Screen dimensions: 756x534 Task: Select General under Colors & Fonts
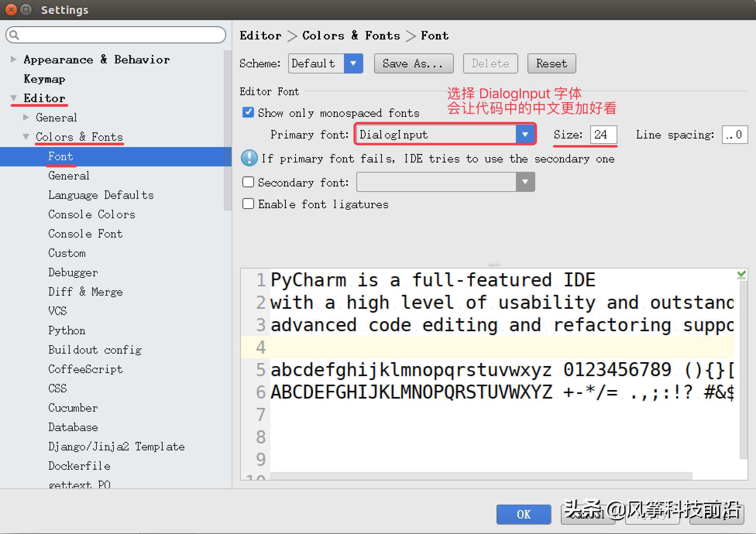(x=69, y=176)
